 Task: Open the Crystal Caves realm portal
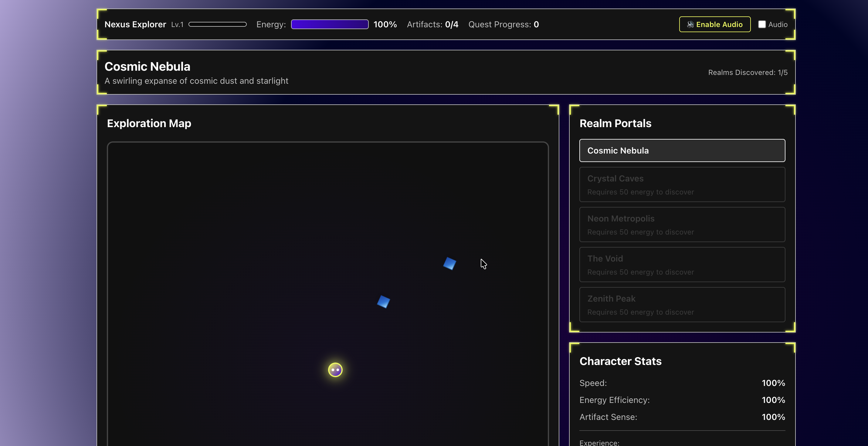tap(682, 184)
